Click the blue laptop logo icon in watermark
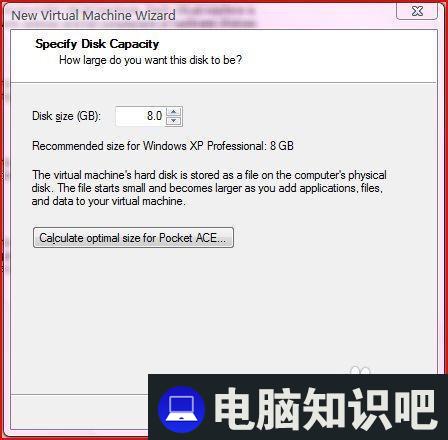This screenshot has width=448, height=440. pos(181,409)
